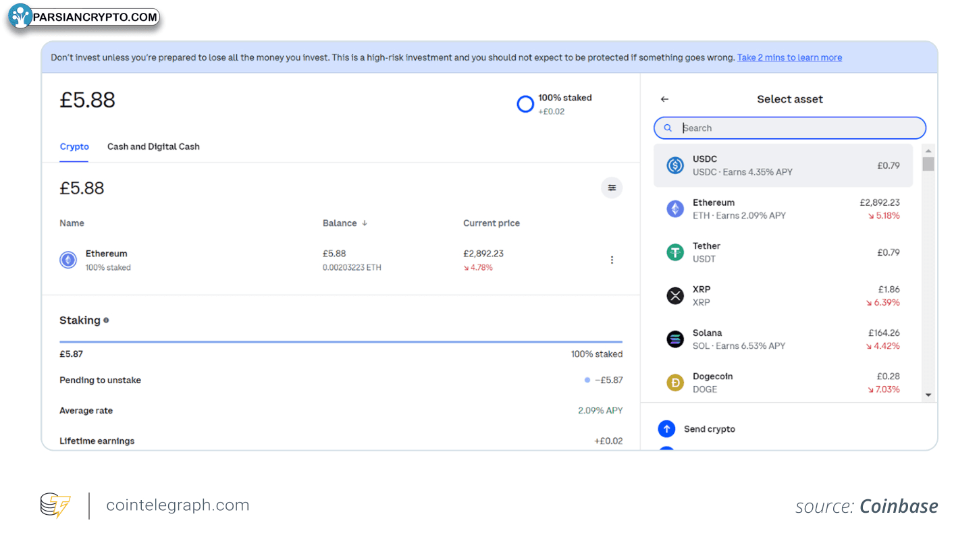979x560 pixels.
Task: Click the 4.78% price change value
Action: click(x=478, y=267)
